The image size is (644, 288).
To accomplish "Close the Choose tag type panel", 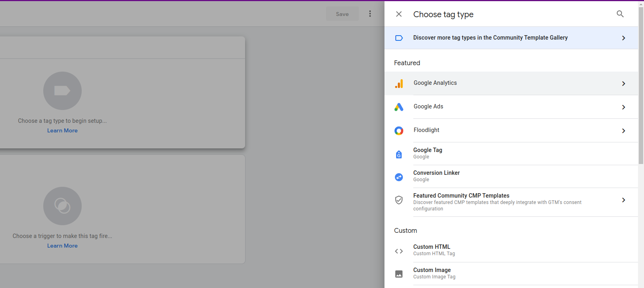I will [399, 14].
